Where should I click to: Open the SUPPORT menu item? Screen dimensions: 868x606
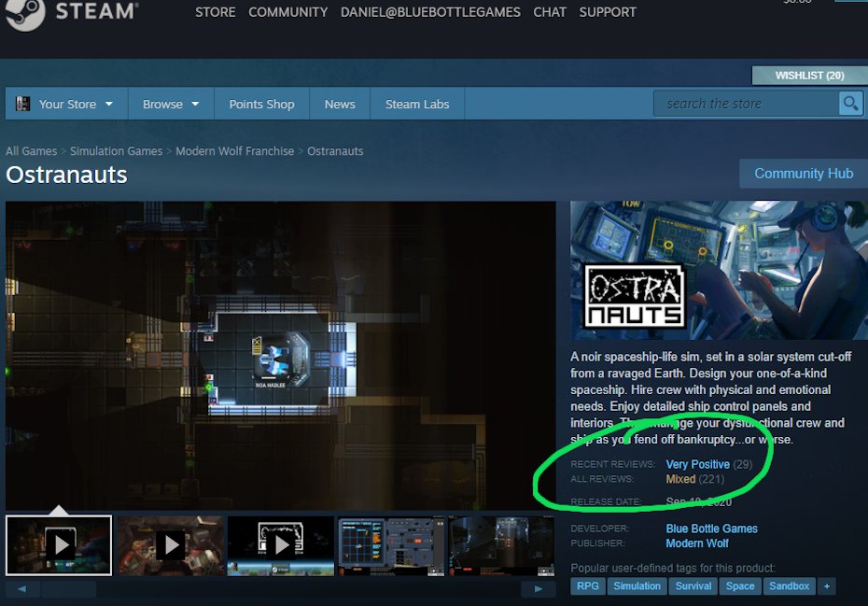[x=608, y=12]
